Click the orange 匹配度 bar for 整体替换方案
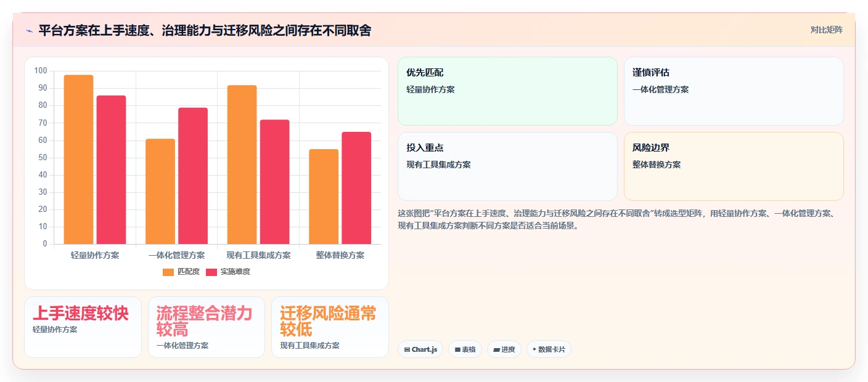This screenshot has height=382, width=868. [324, 197]
